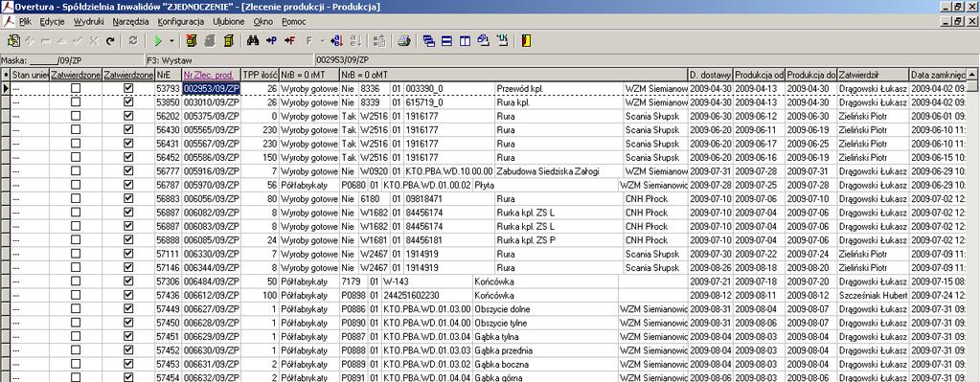This screenshot has height=382, width=980.
Task: Click the grayed-out circular refresh icon
Action: [x=132, y=41]
